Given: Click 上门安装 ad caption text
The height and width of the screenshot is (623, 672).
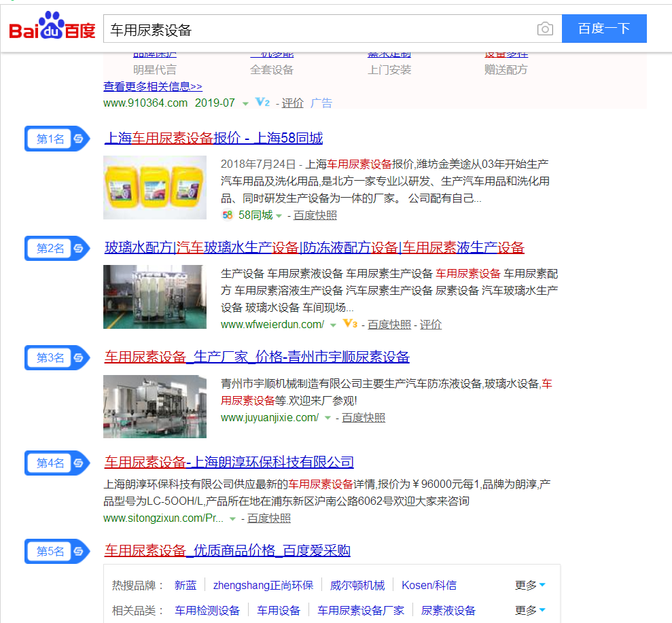Looking at the screenshot, I should [389, 70].
